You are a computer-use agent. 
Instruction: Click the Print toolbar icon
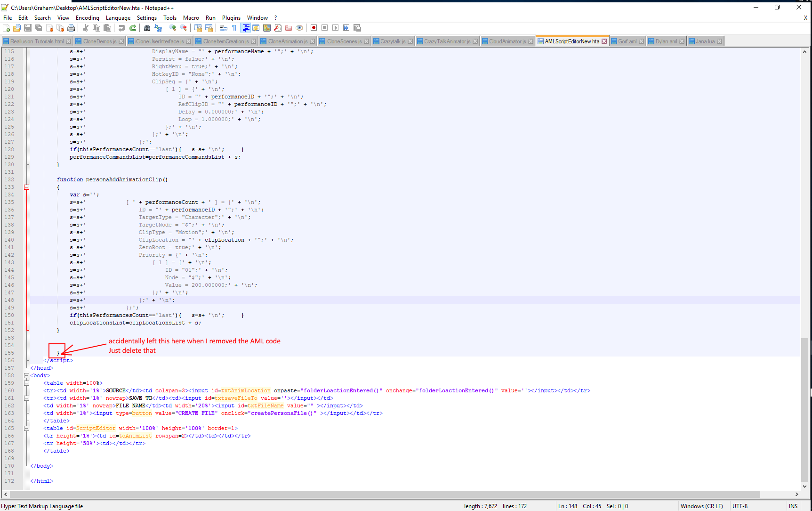pyautogui.click(x=71, y=28)
